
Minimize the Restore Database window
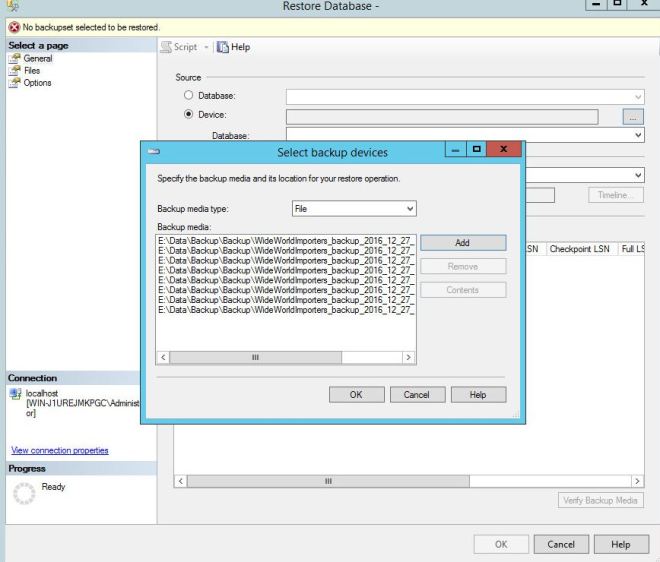click(596, 4)
